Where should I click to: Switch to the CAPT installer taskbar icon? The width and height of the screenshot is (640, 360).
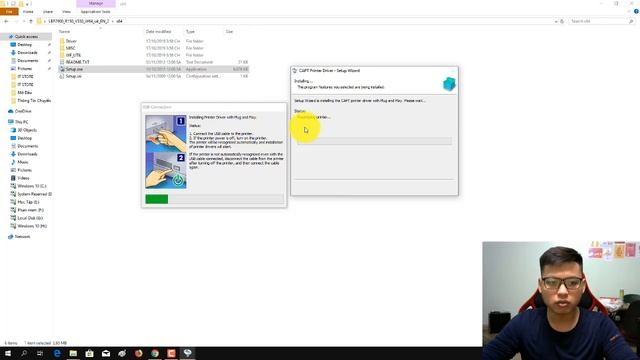click(x=187, y=353)
